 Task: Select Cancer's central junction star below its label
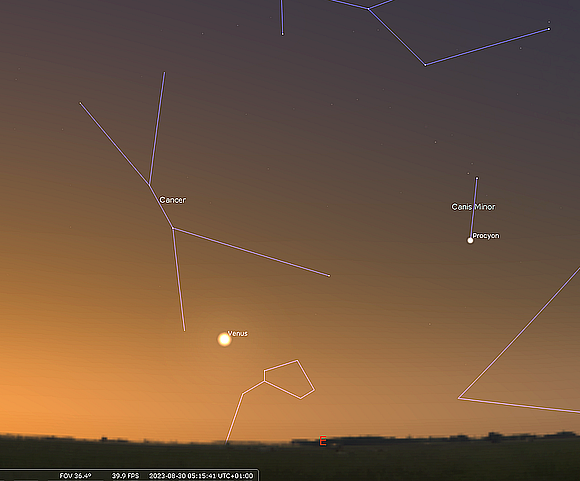pyautogui.click(x=173, y=228)
